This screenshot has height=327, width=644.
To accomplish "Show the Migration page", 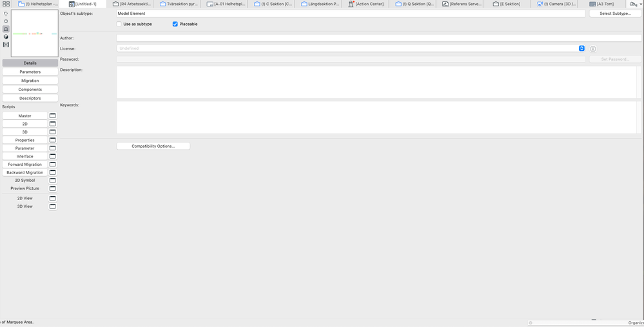I will click(30, 81).
